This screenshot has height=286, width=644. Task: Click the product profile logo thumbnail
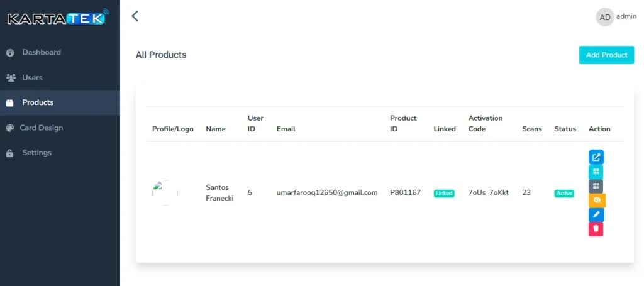pos(165,193)
